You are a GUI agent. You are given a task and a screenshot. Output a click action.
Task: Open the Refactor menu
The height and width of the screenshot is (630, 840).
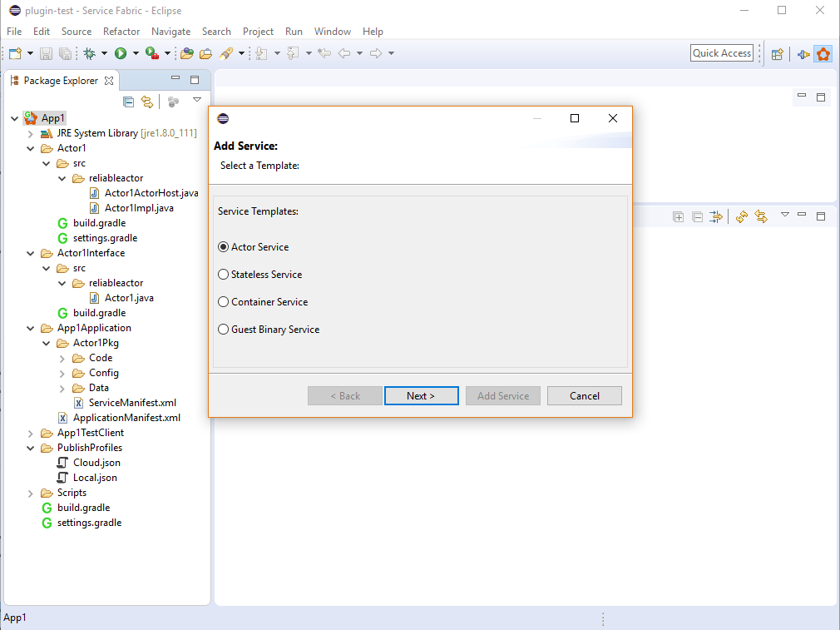[x=121, y=31]
